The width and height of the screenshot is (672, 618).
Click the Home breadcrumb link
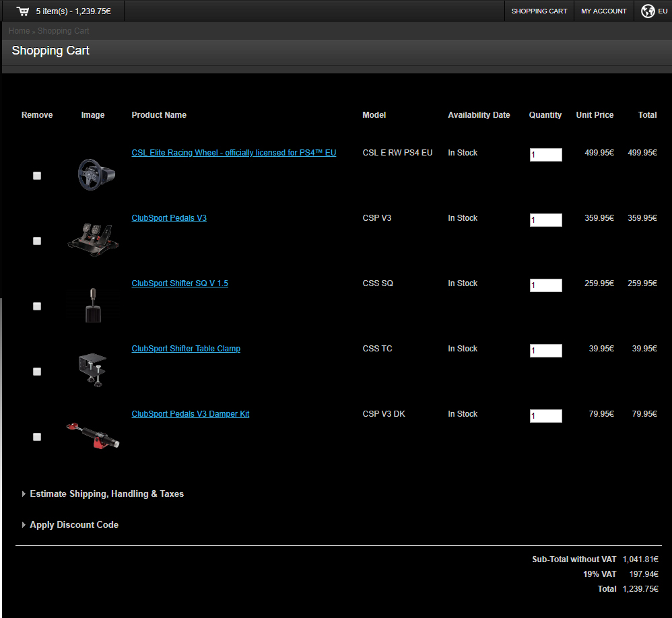pyautogui.click(x=19, y=31)
